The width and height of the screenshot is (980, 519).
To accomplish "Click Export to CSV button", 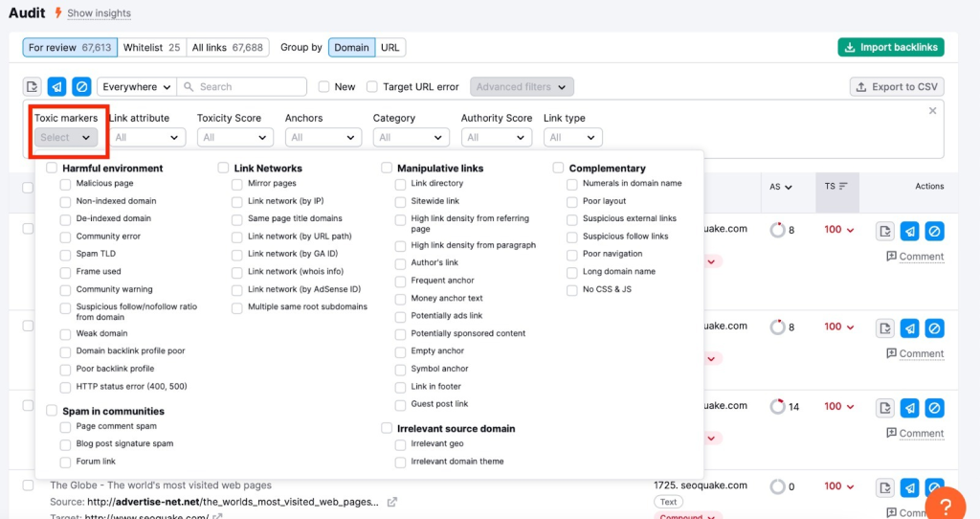I will pos(897,87).
